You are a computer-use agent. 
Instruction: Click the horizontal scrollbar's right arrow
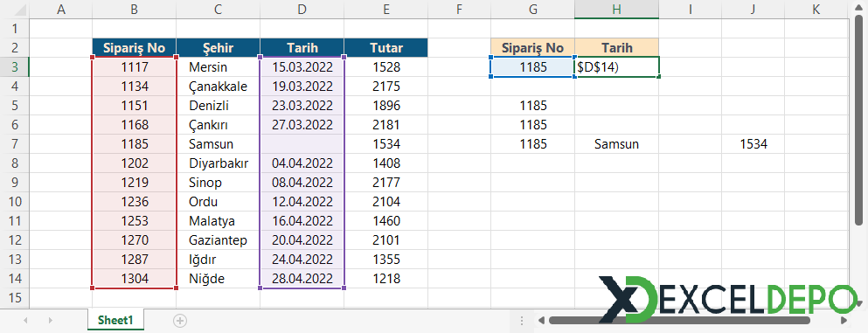point(844,320)
